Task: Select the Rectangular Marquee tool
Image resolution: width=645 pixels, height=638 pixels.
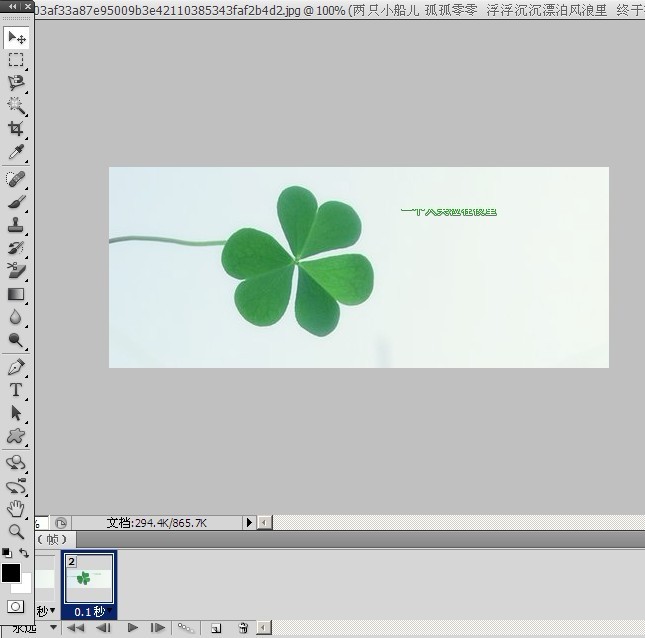Action: click(x=16, y=60)
